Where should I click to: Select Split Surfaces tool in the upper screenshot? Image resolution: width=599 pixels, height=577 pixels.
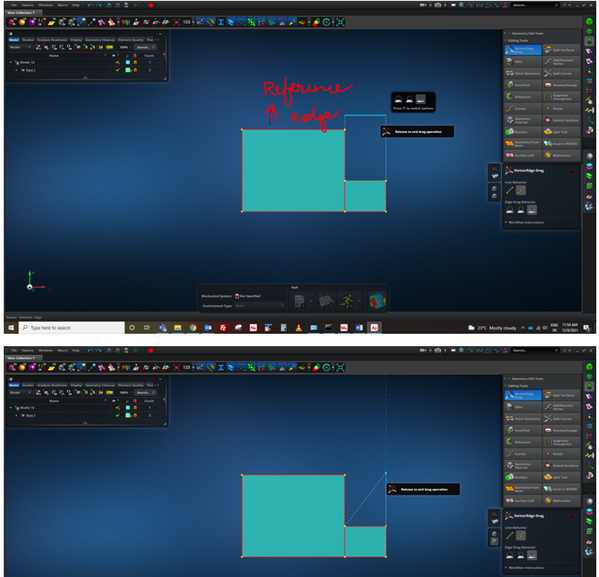561,50
